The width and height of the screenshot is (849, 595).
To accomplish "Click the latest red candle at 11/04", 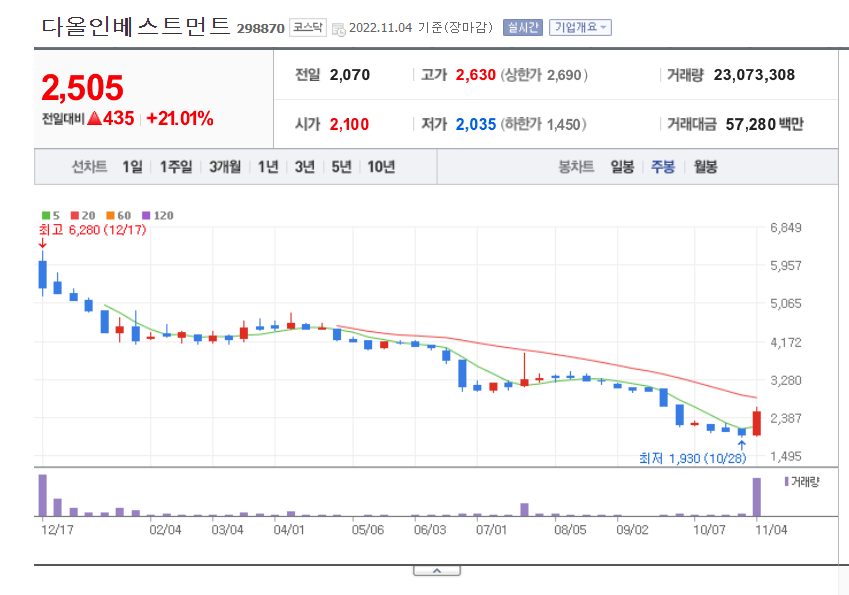I will (x=756, y=422).
